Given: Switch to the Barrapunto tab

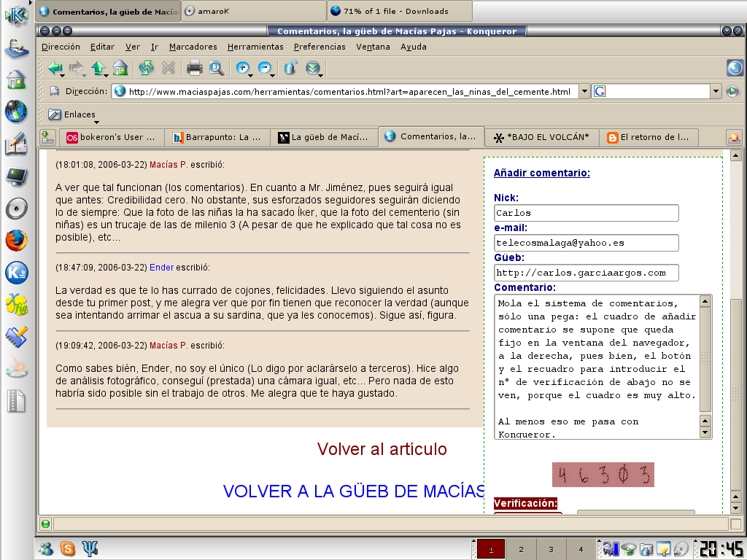Looking at the screenshot, I should 217,137.
